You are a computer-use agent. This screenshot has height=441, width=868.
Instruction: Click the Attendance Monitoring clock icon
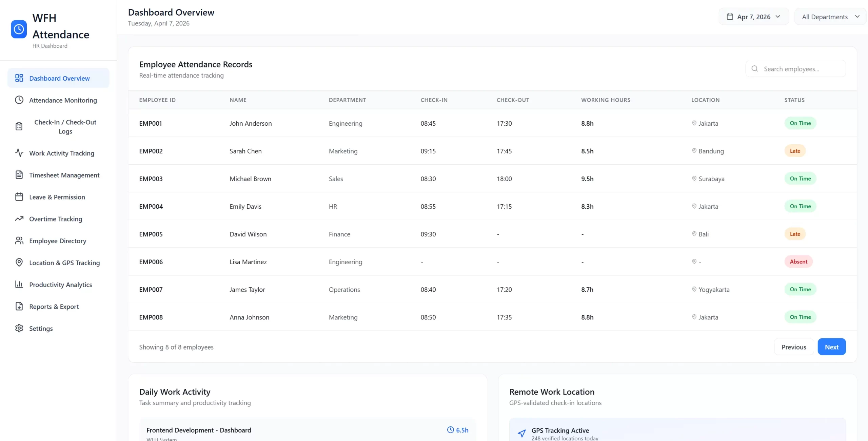click(19, 100)
